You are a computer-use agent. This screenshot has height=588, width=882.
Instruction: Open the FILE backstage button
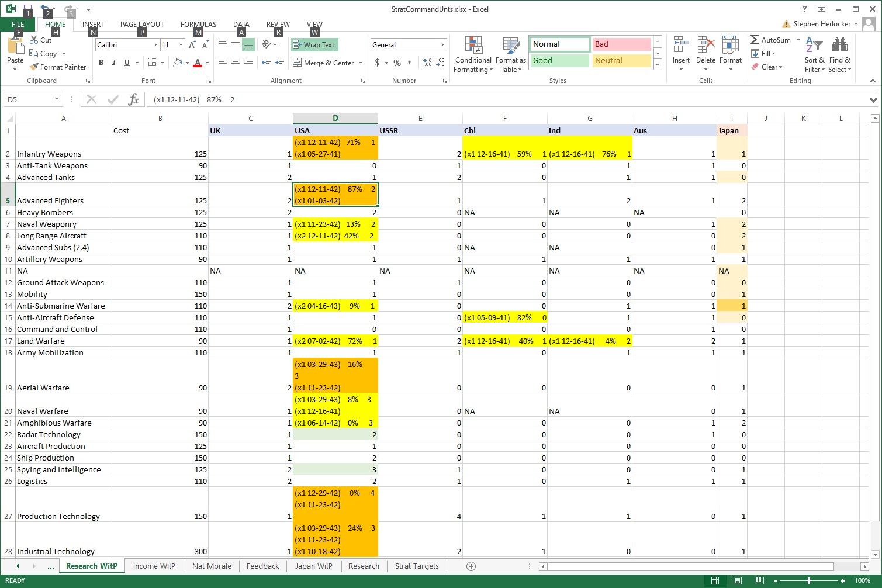(x=18, y=25)
